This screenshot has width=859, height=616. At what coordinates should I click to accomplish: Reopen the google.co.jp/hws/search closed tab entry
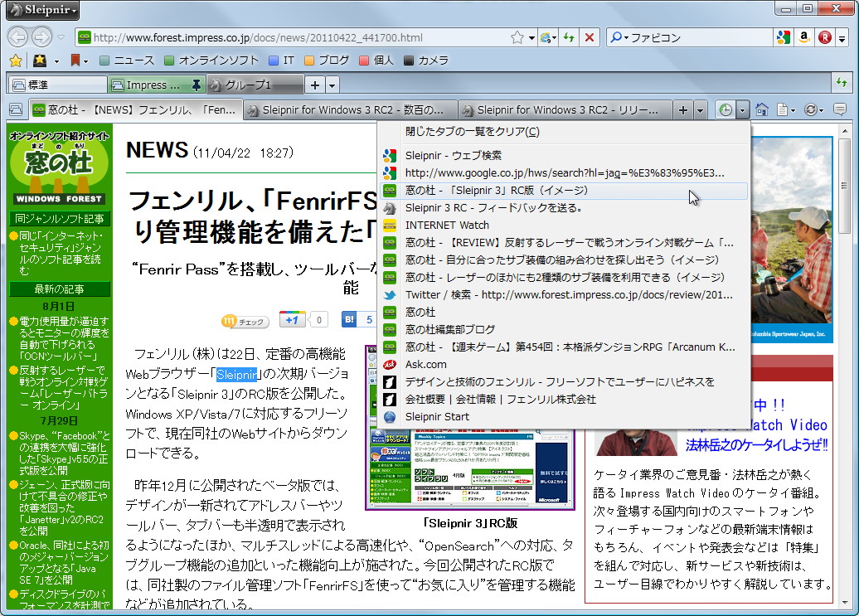563,173
